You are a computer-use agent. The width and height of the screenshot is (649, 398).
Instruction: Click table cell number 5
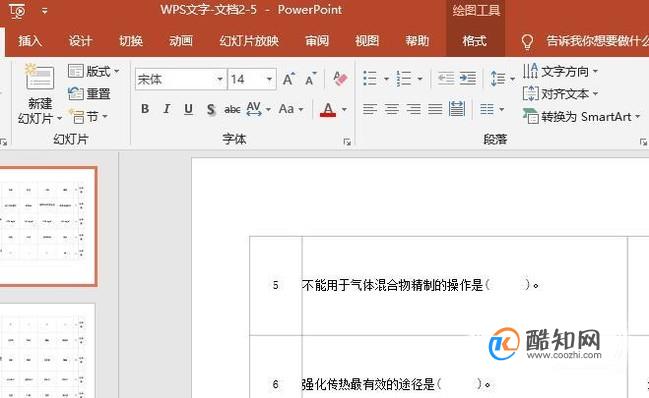(276, 285)
